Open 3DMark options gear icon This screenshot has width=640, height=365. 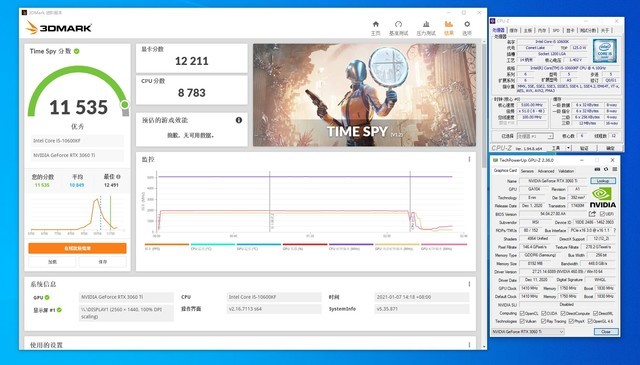[x=467, y=24]
